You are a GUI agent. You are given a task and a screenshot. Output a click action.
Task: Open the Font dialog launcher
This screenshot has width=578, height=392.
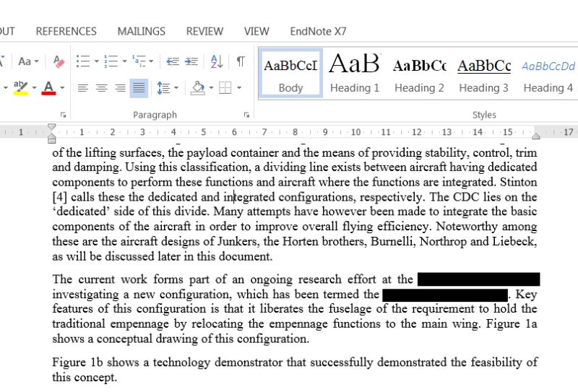tap(63, 115)
